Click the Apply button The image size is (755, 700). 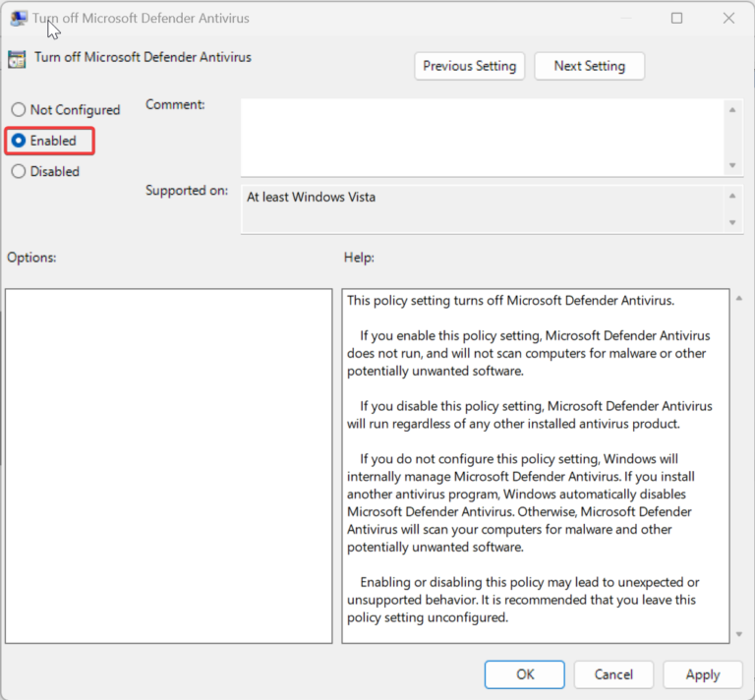(x=703, y=674)
